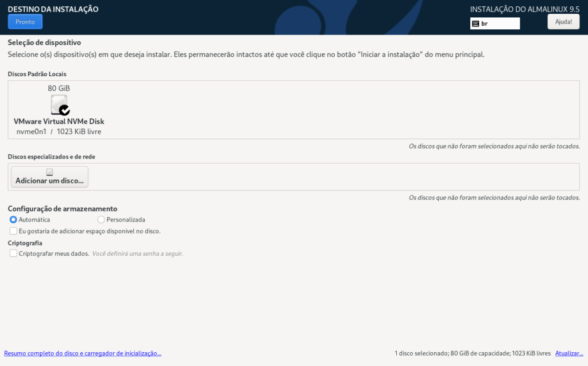588x366 pixels.
Task: Open the Ajuda! help button
Action: 563,22
